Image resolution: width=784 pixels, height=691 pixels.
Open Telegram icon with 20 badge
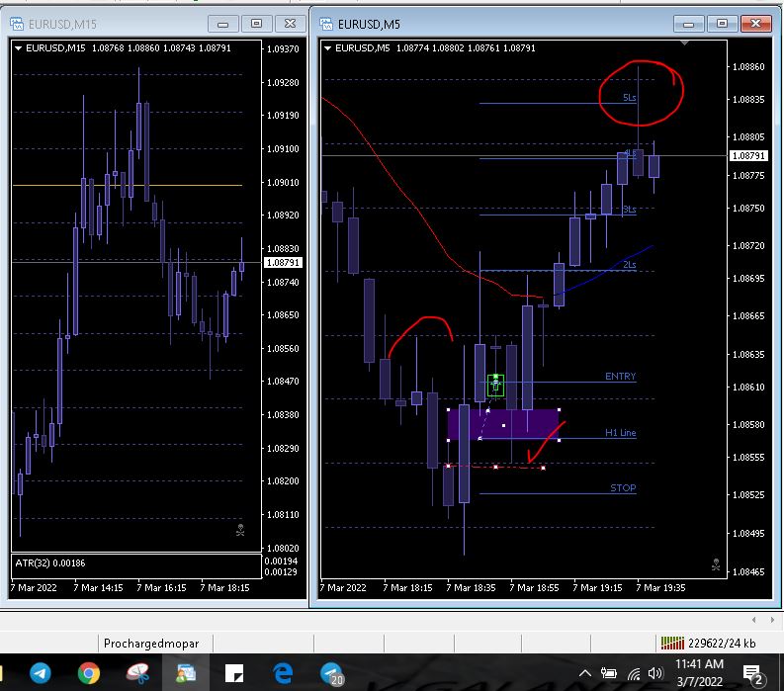331,674
